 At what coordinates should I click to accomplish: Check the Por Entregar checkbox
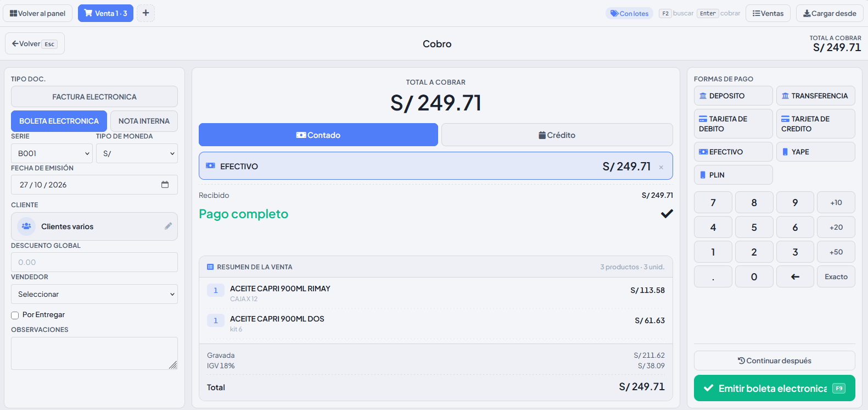(15, 315)
